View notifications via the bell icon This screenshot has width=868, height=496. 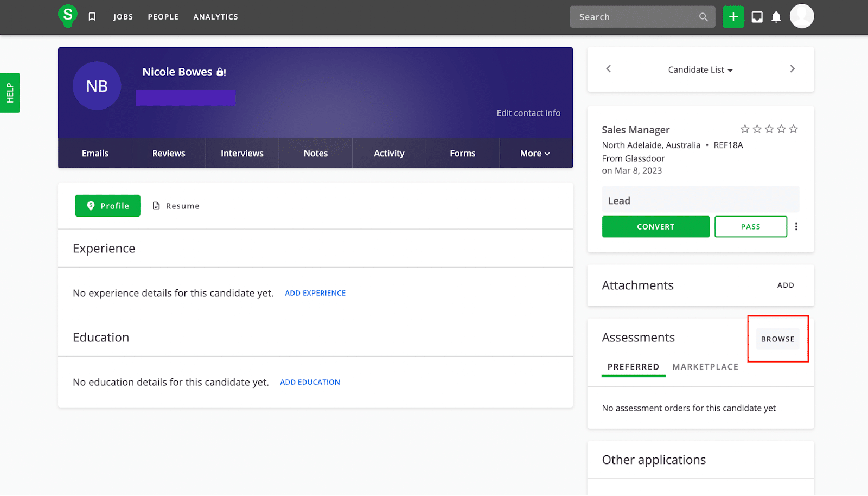click(776, 16)
